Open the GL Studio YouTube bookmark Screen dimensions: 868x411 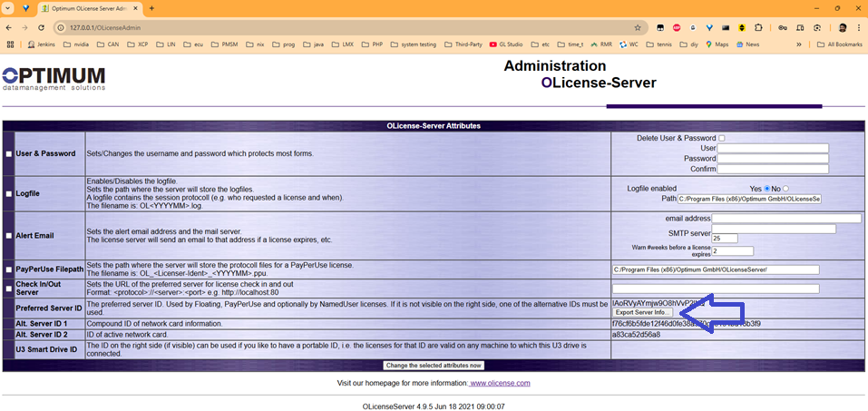point(506,44)
